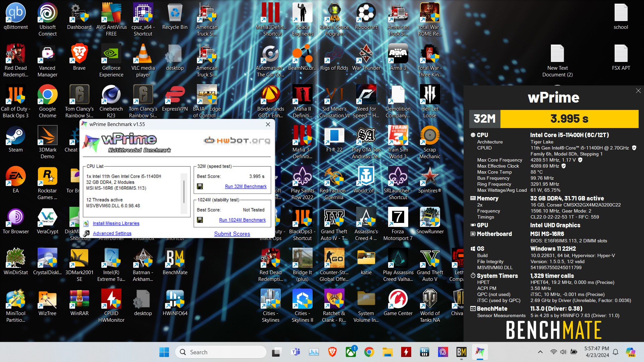Select Scrap Mechanic desktop icon
The image size is (644, 362).
(430, 142)
